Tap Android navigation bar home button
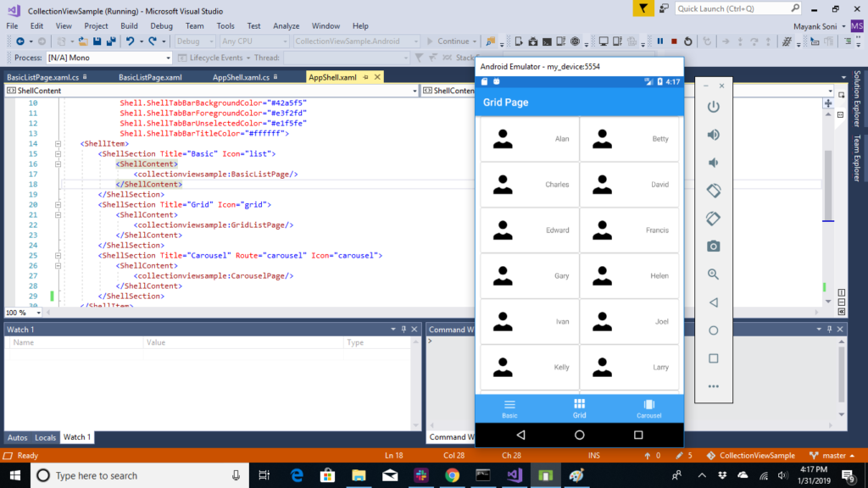868x488 pixels. tap(579, 435)
